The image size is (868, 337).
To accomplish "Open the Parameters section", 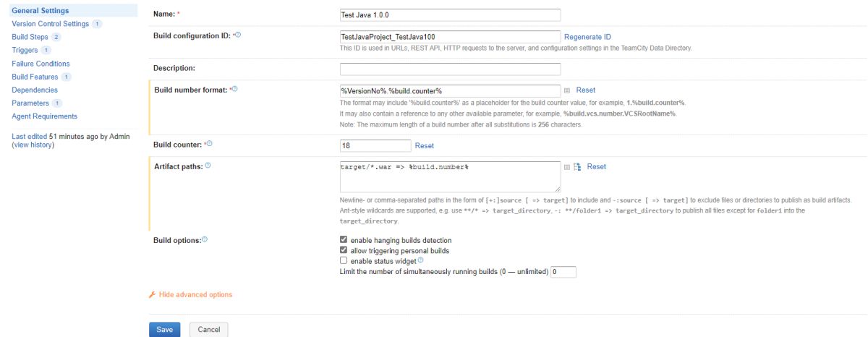I will [x=30, y=103].
